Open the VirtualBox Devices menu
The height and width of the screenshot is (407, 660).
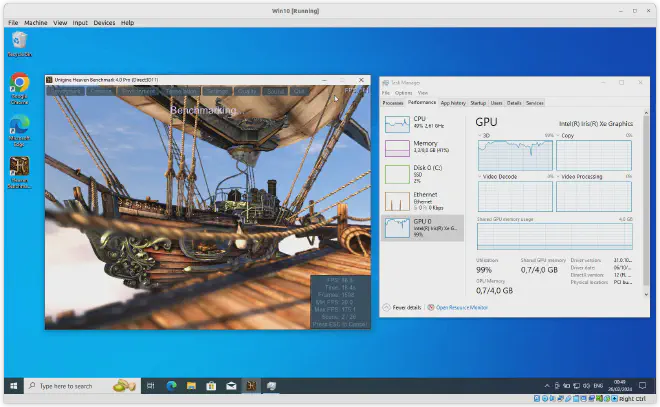click(104, 22)
